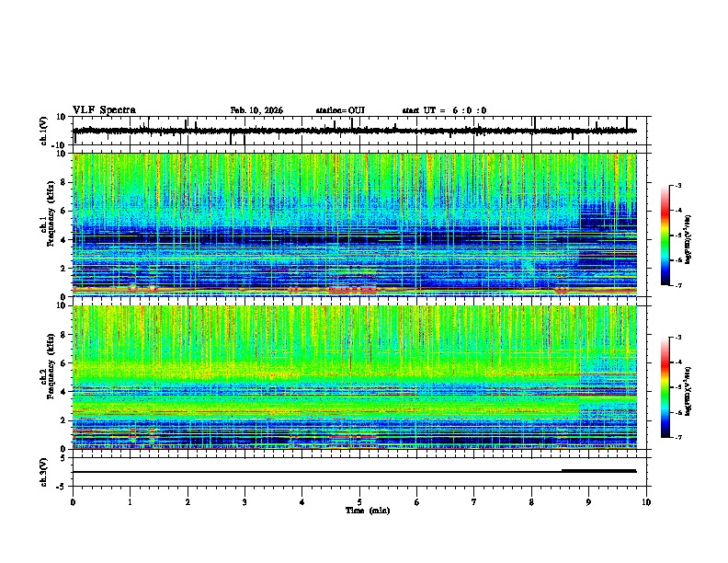The width and height of the screenshot is (728, 563).
Task: Click the log(PSD) label beside ch.2 colorbar
Action: (688, 391)
